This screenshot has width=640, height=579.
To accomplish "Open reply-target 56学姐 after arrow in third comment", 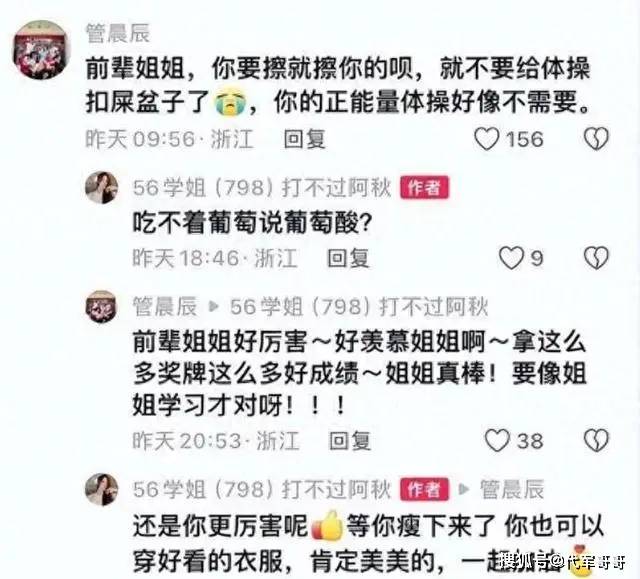I will pos(359,307).
